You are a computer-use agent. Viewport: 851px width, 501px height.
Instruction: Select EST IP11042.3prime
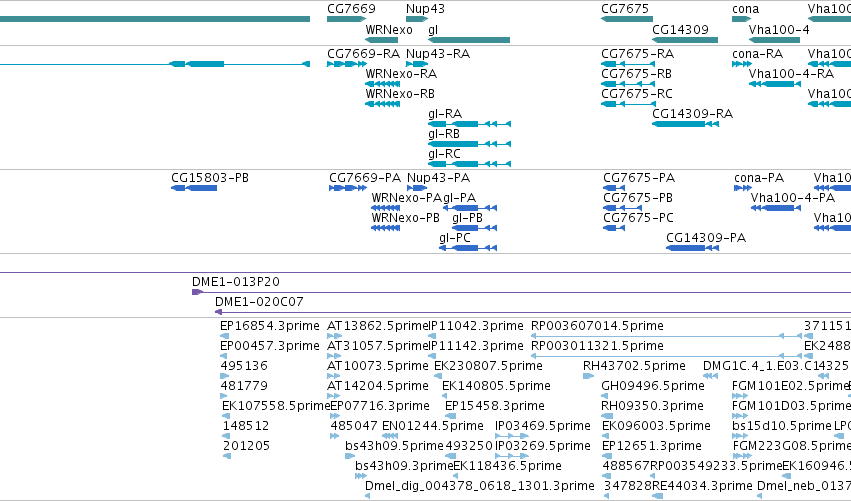pos(477,326)
